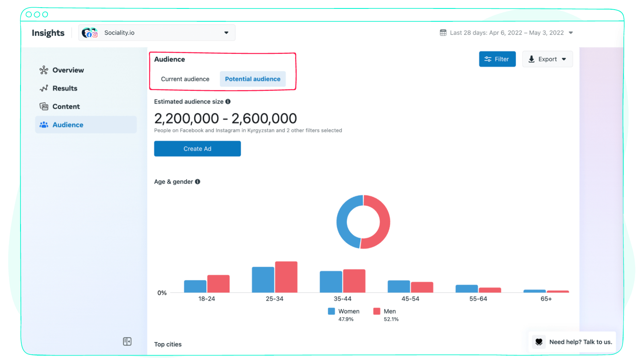Open the Need help chat widget

click(572, 342)
